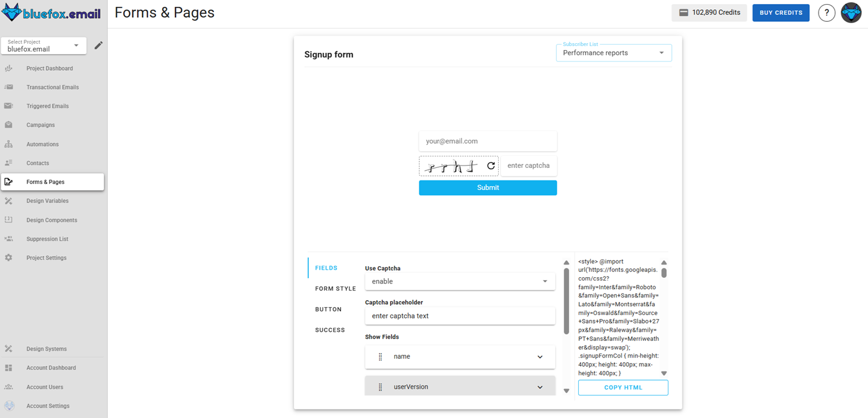Image resolution: width=868 pixels, height=418 pixels.
Task: Open Design Systems from the sidebar
Action: [47, 348]
